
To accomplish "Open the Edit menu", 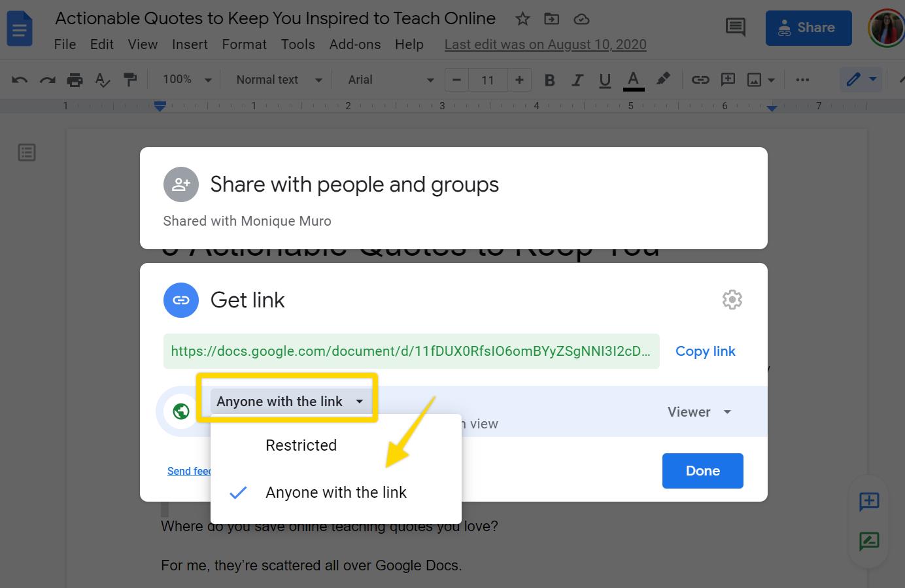I will click(102, 44).
